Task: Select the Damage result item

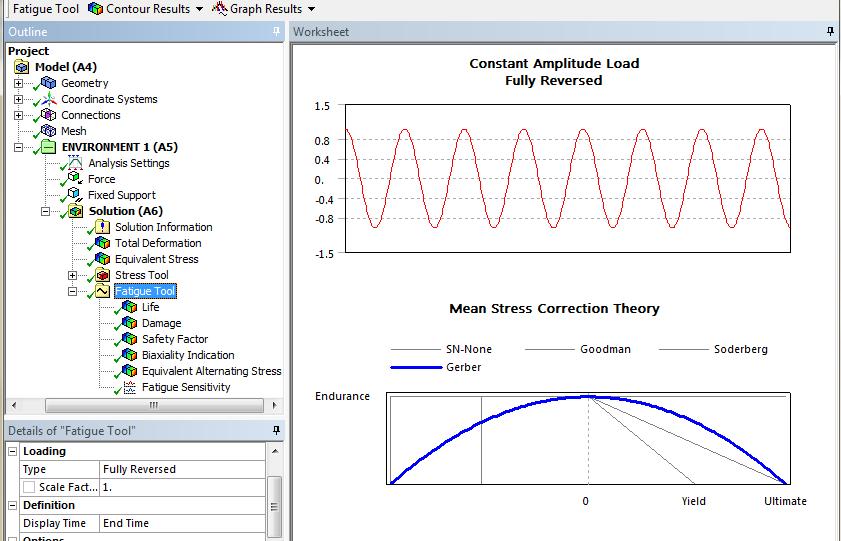Action: (161, 323)
